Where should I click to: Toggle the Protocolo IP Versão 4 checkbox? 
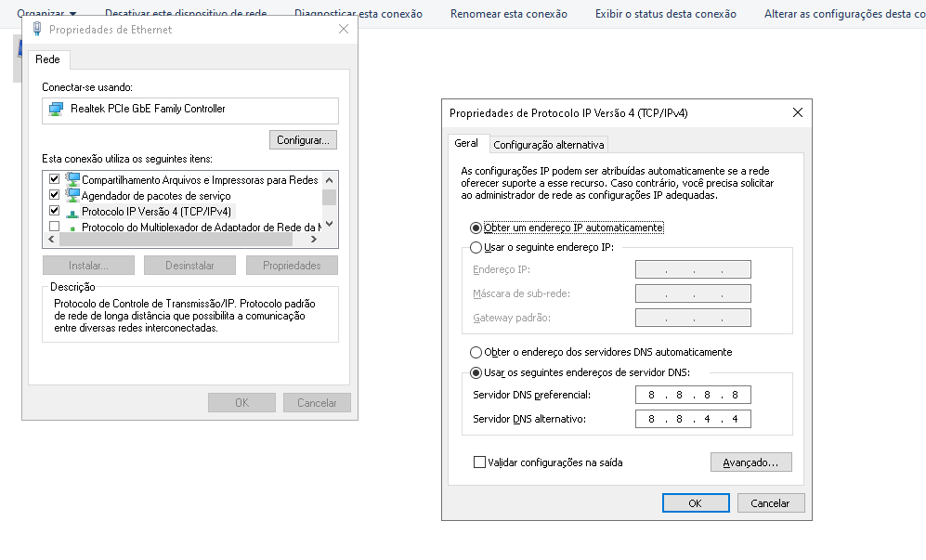[54, 210]
